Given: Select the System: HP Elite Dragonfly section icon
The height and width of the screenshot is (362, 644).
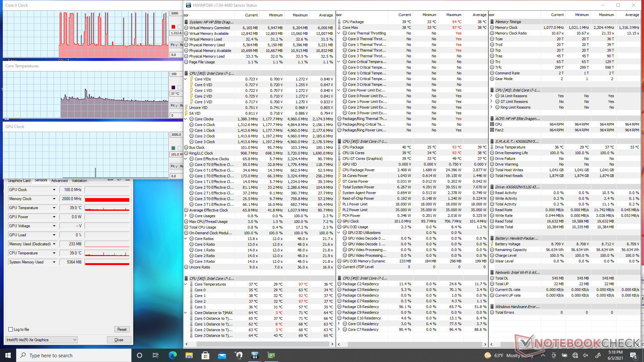Looking at the screenshot, I should [x=186, y=22].
